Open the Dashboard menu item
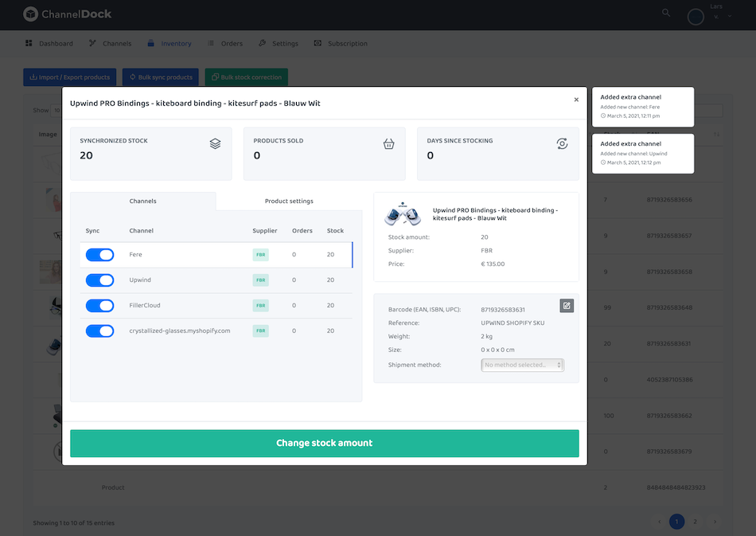The height and width of the screenshot is (536, 756). pos(49,44)
